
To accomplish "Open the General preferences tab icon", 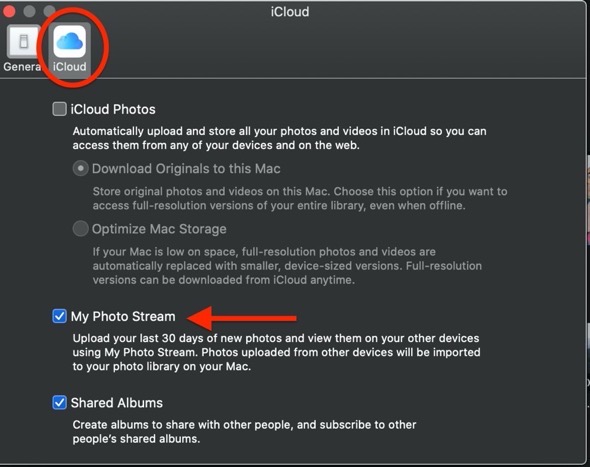I will pos(23,41).
